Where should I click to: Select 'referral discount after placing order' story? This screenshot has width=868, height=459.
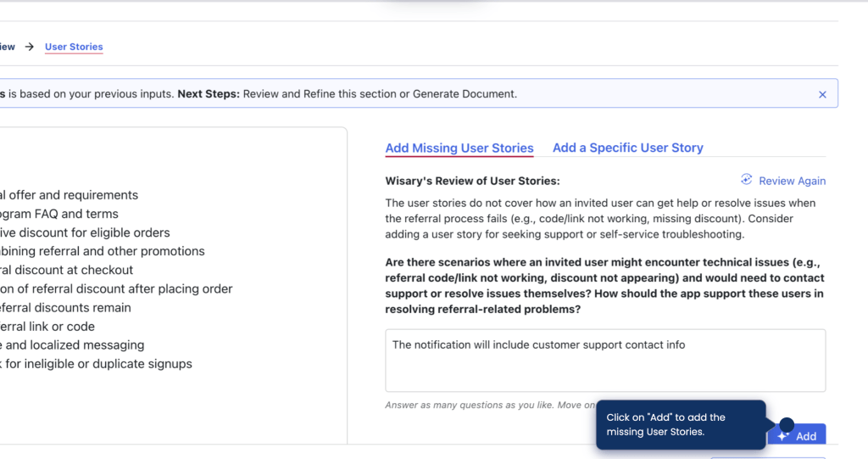click(116, 288)
